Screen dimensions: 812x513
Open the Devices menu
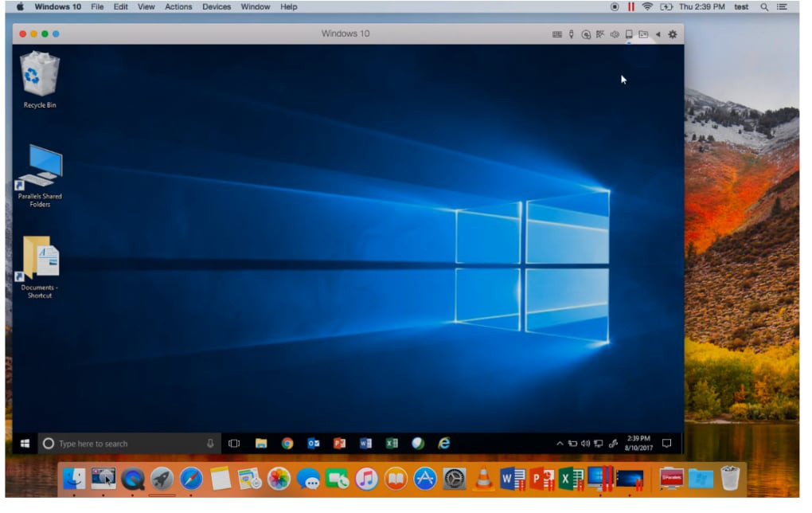(217, 6)
